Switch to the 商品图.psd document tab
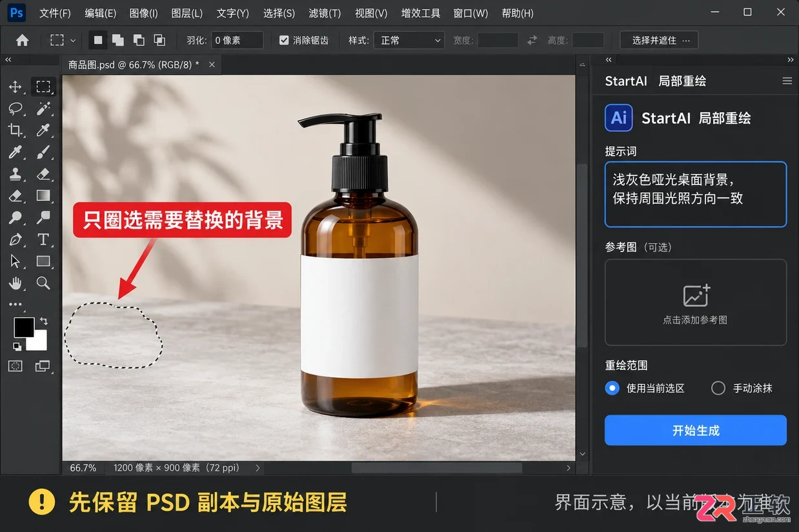Image resolution: width=799 pixels, height=532 pixels. pos(134,64)
